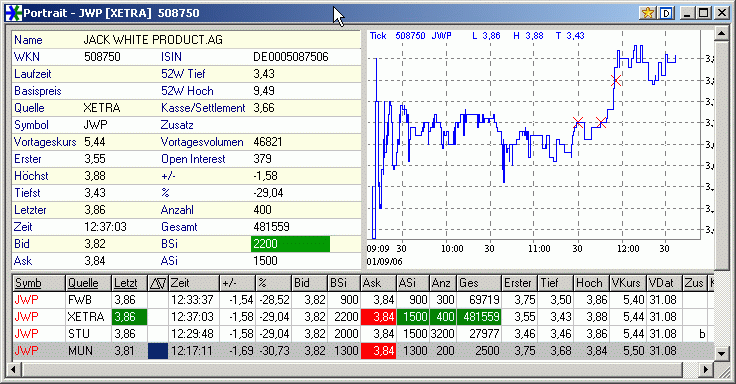This screenshot has width=736, height=384.
Task: Click the name JACK WHITE PRODUCT.AG
Action: [153, 40]
